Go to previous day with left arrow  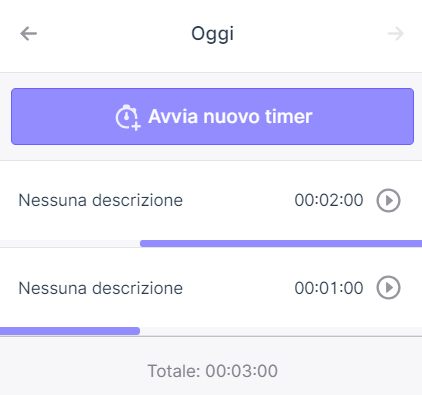(28, 34)
